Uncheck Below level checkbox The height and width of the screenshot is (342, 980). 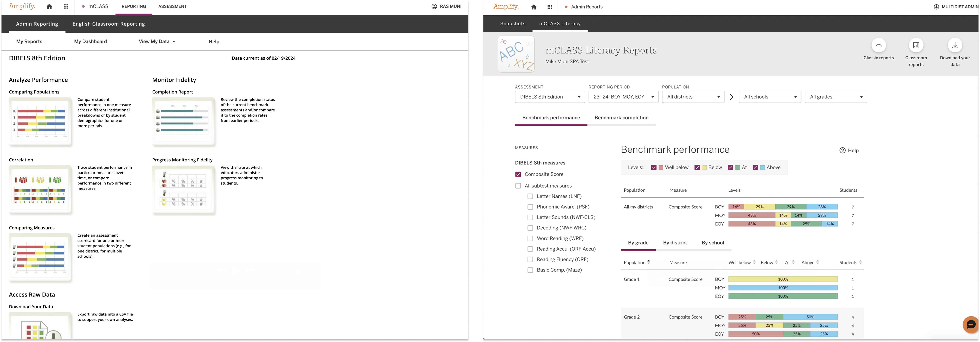(x=697, y=168)
